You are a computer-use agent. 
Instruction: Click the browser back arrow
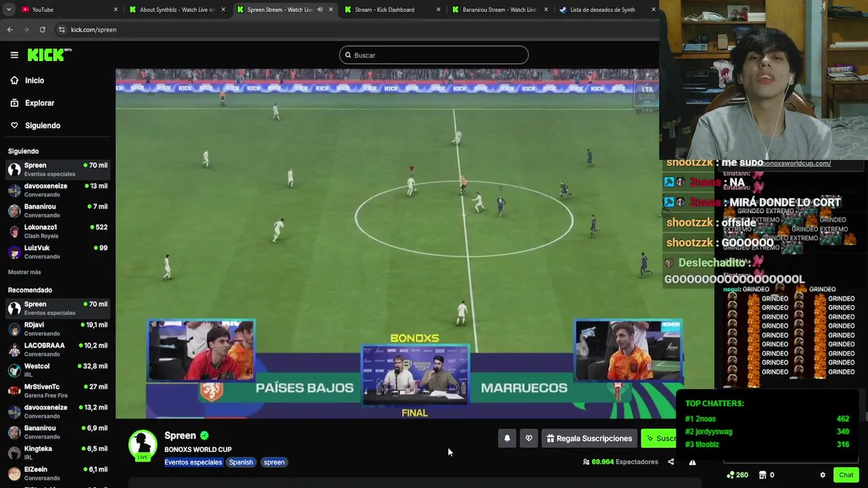(10, 30)
